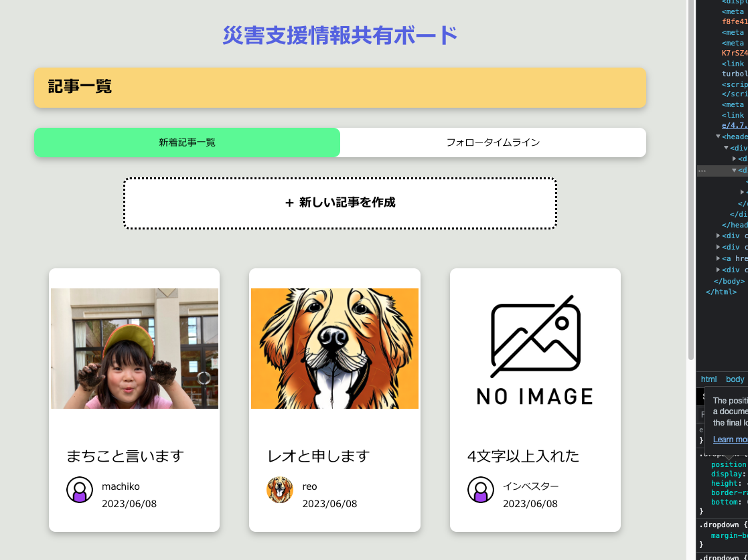Image resolution: width=748 pixels, height=560 pixels.
Task: Click "html" in the DevTools breadcrumb
Action: (x=708, y=379)
